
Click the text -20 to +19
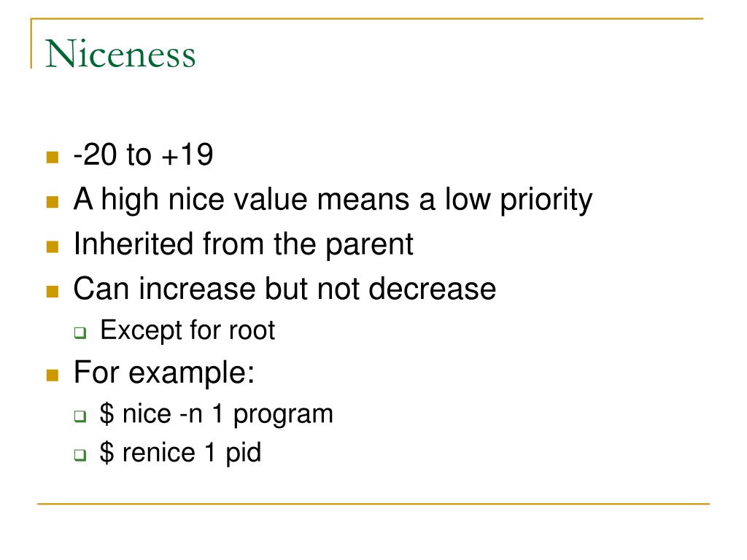click(144, 155)
